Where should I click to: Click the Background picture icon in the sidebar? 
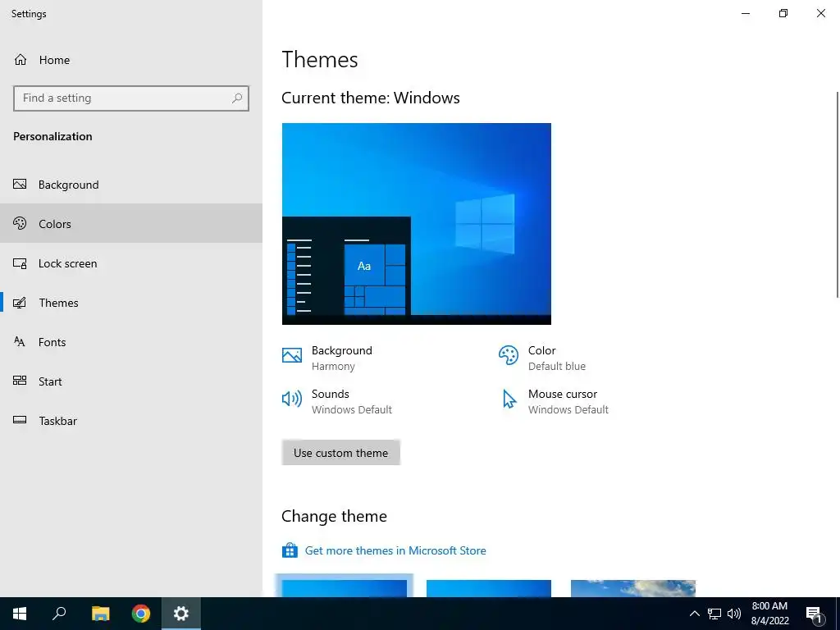click(20, 185)
